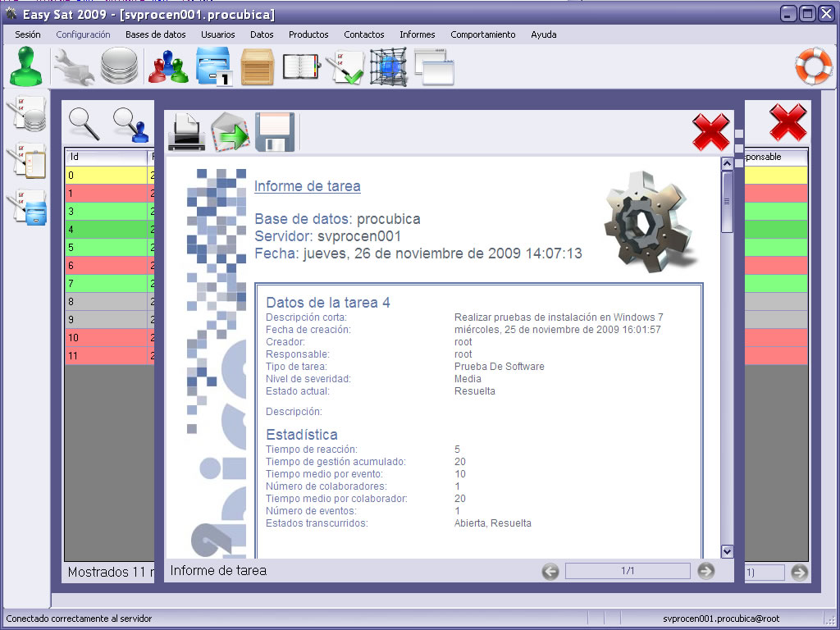Open the Configuración menu

pyautogui.click(x=83, y=34)
